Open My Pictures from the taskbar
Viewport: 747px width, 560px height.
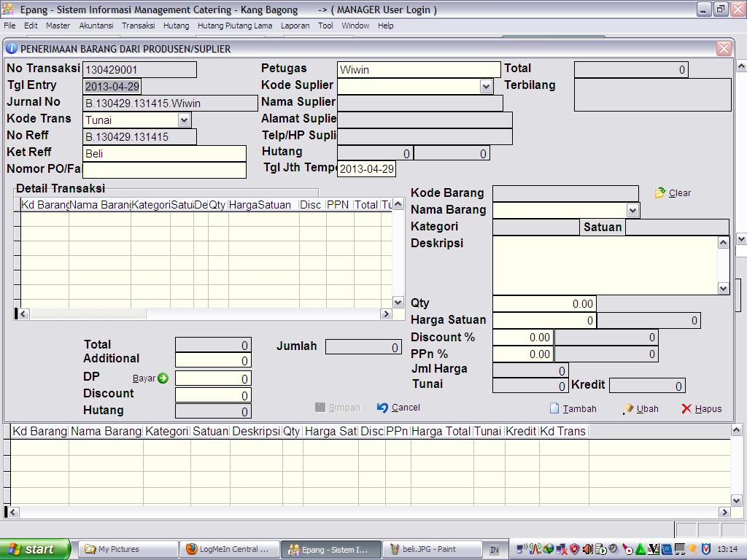(128, 549)
